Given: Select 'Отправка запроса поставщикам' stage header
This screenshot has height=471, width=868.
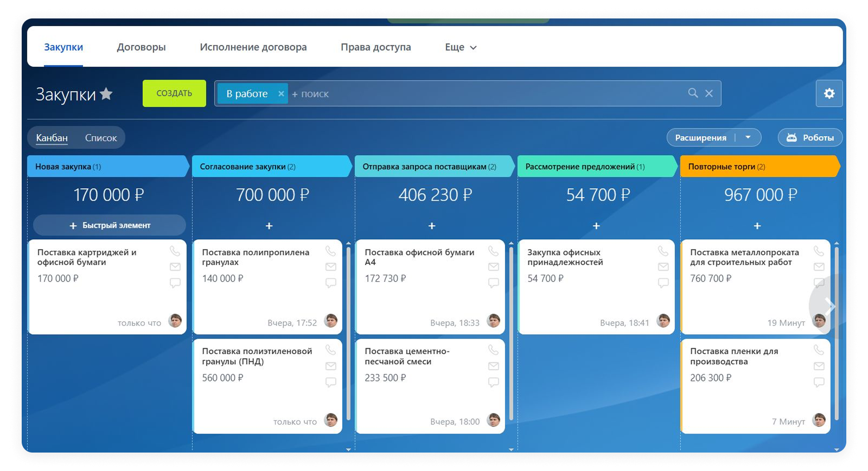Looking at the screenshot, I should click(435, 167).
